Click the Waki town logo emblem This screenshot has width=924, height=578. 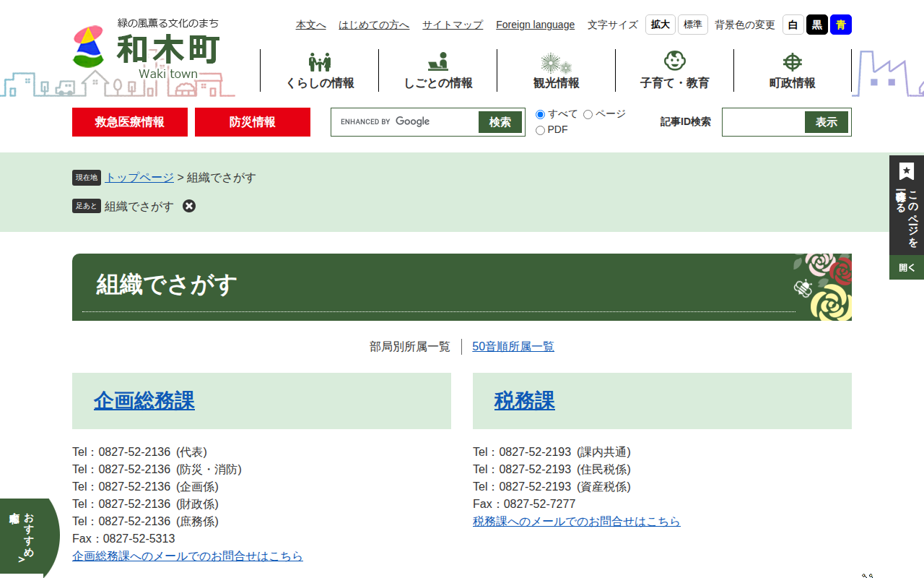(x=89, y=46)
